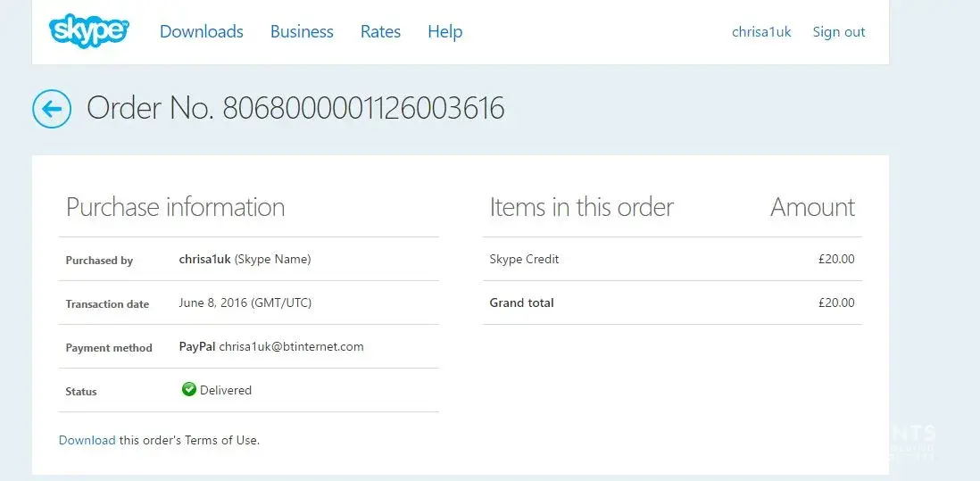Open the Downloads menu
Viewport: 980px width, 481px height.
pos(201,31)
